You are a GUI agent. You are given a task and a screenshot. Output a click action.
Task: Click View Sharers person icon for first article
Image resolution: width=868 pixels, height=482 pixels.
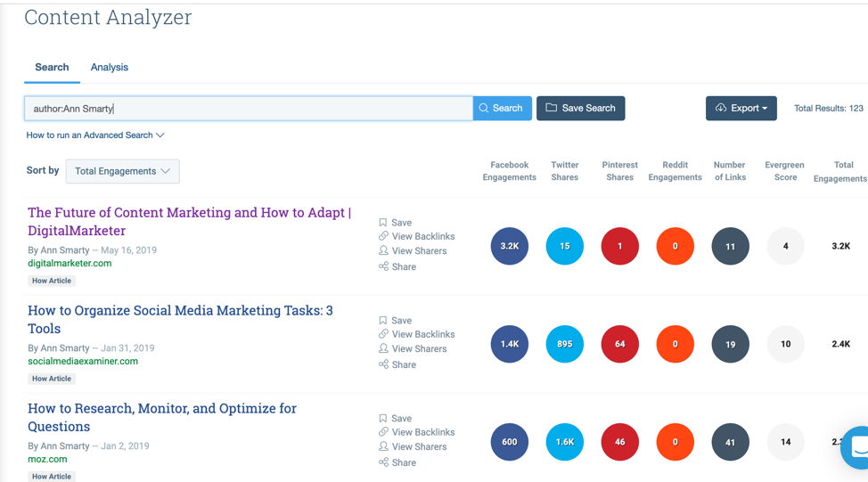pyautogui.click(x=383, y=251)
